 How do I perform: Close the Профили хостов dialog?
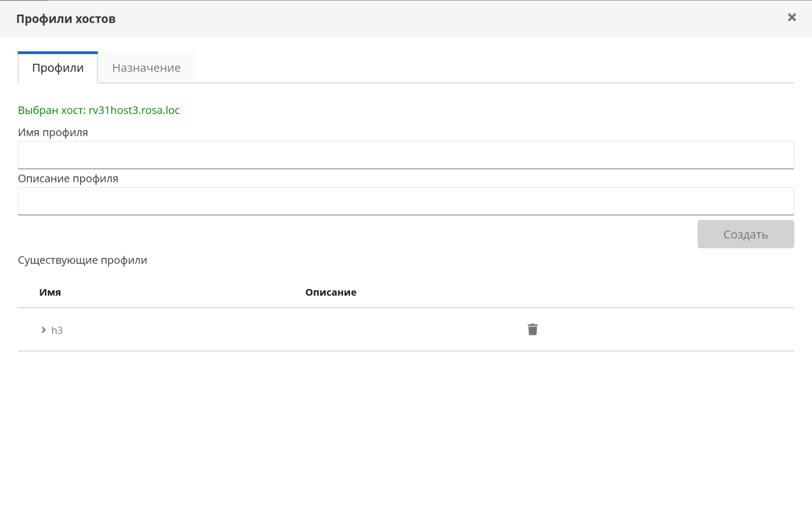point(792,18)
